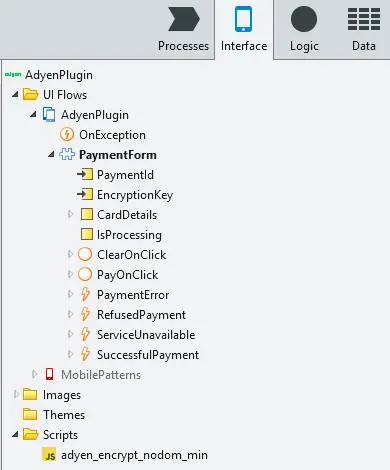The image size is (390, 470).
Task: Switch to the Processes tab
Action: pyautogui.click(x=183, y=29)
